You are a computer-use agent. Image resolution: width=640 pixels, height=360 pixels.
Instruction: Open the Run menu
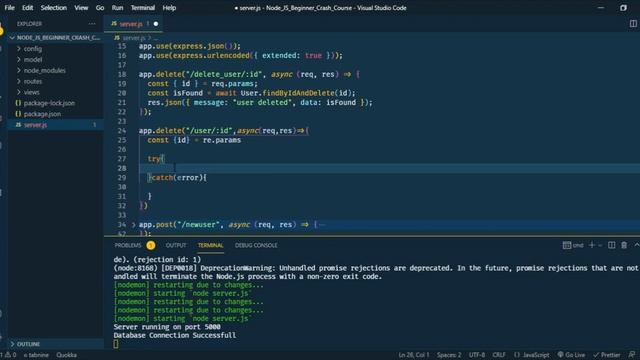(x=117, y=8)
